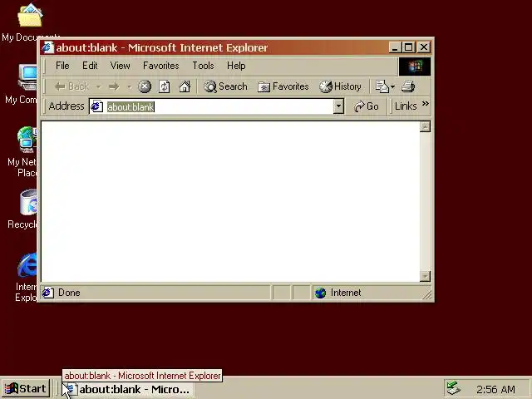Click the Back arrow button
Image resolution: width=532 pixels, height=399 pixels.
pyautogui.click(x=72, y=86)
